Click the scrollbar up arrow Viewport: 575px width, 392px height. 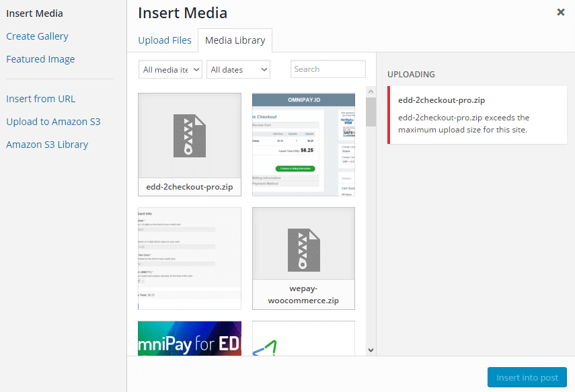tap(371, 91)
